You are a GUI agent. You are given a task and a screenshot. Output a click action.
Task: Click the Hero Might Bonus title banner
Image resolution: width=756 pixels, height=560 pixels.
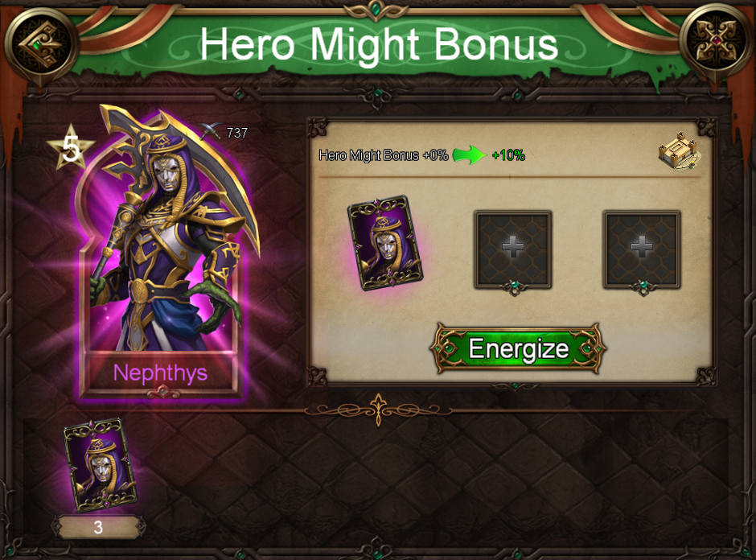coord(379,44)
